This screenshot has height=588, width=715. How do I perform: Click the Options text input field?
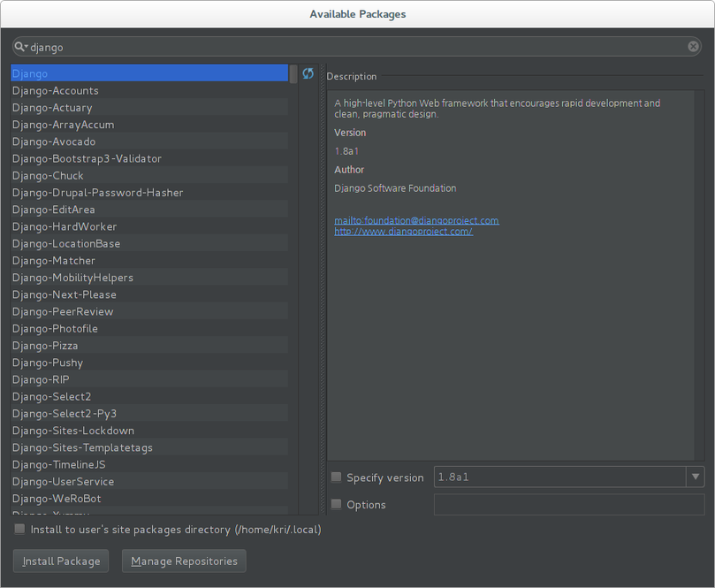(x=569, y=505)
